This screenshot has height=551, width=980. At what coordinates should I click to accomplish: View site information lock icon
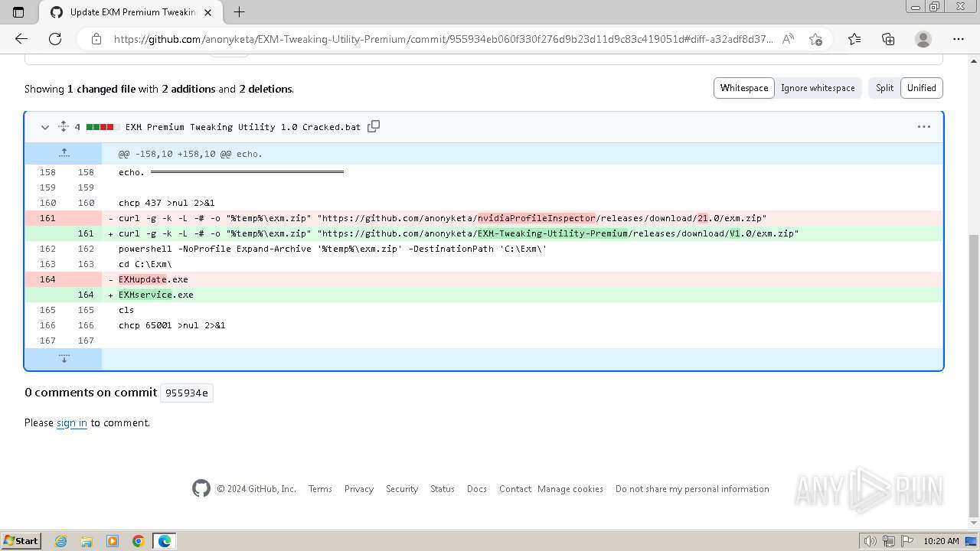click(x=96, y=39)
